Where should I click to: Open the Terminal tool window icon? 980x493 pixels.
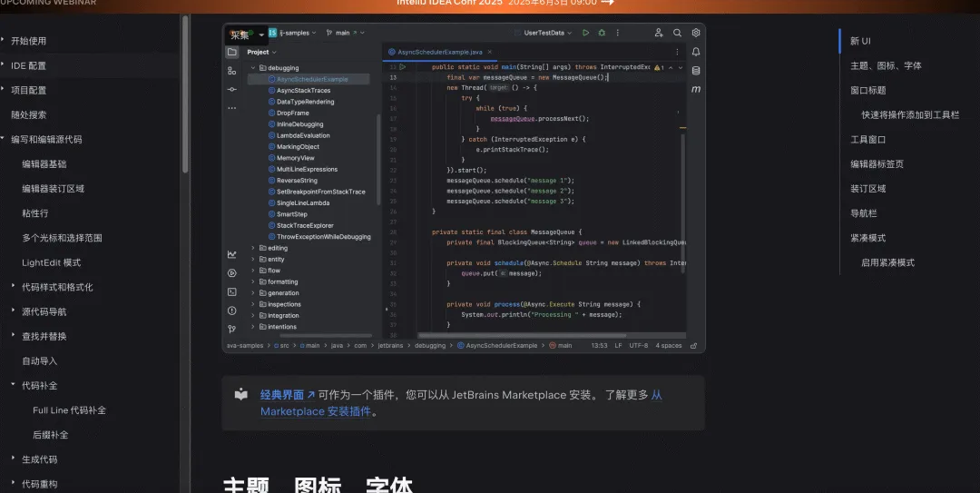[x=232, y=291]
